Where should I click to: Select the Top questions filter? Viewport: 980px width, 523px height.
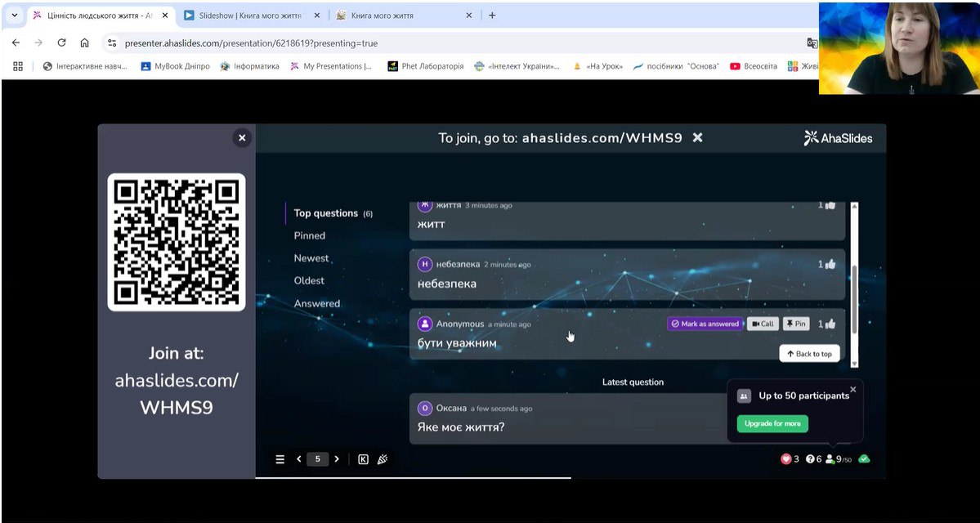333,213
